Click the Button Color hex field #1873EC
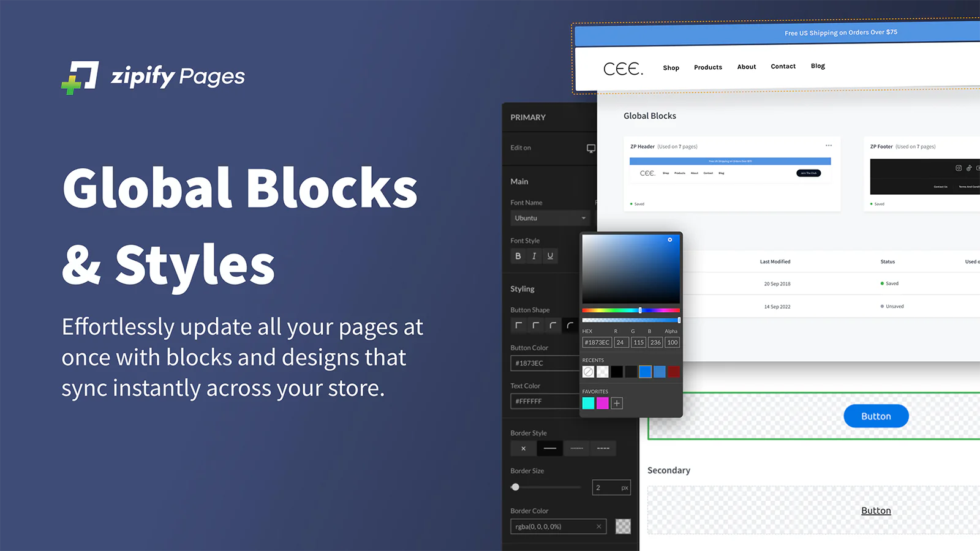Screen dimensions: 980x551 click(x=545, y=363)
